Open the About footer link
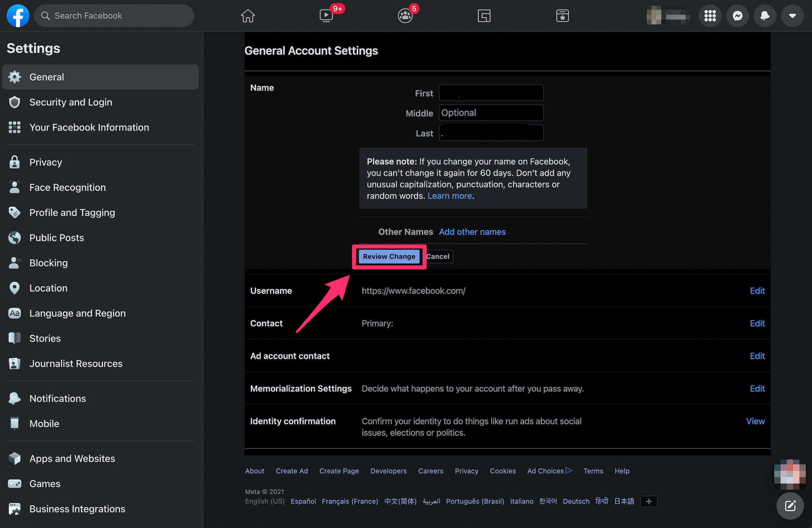This screenshot has height=528, width=812. coord(255,471)
